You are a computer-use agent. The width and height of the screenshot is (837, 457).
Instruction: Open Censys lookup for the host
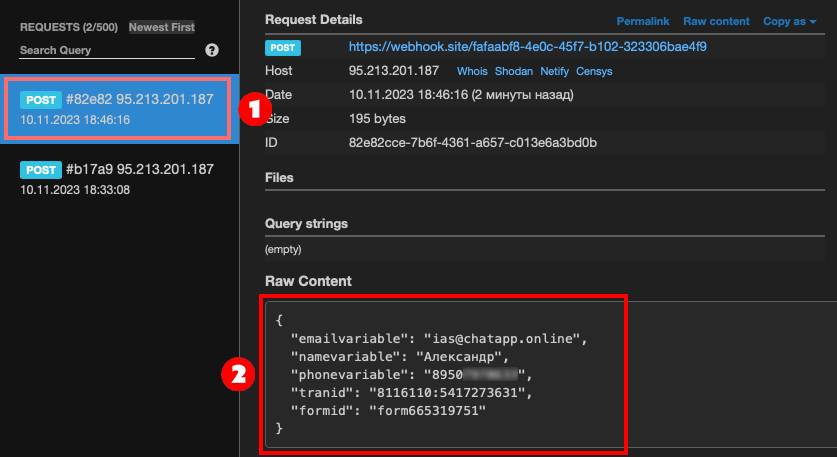pos(594,72)
